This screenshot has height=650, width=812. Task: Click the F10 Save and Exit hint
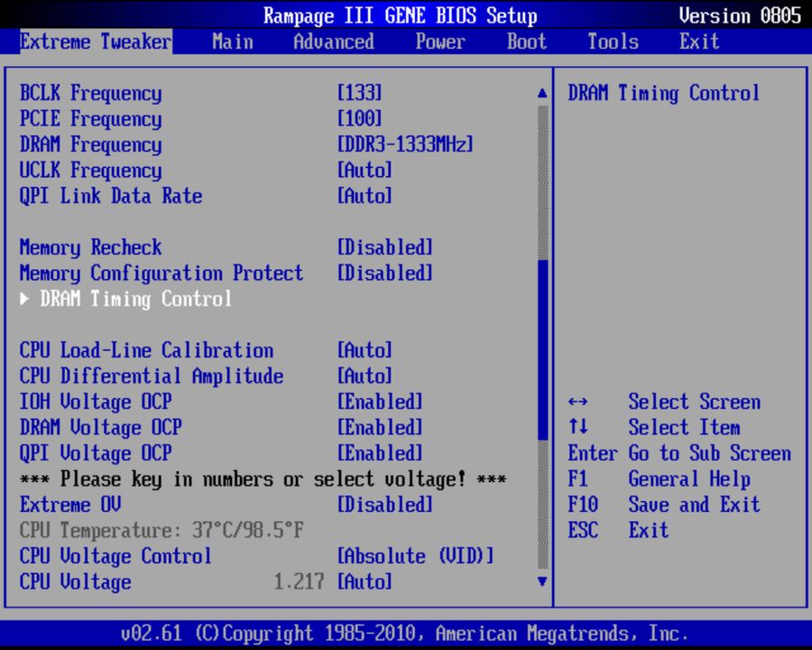point(664,505)
